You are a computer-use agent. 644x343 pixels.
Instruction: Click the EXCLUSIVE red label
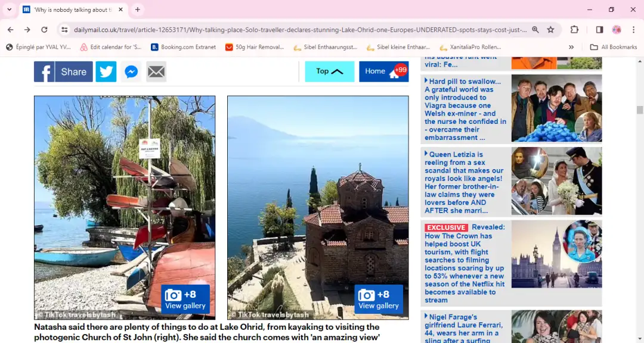pyautogui.click(x=447, y=227)
